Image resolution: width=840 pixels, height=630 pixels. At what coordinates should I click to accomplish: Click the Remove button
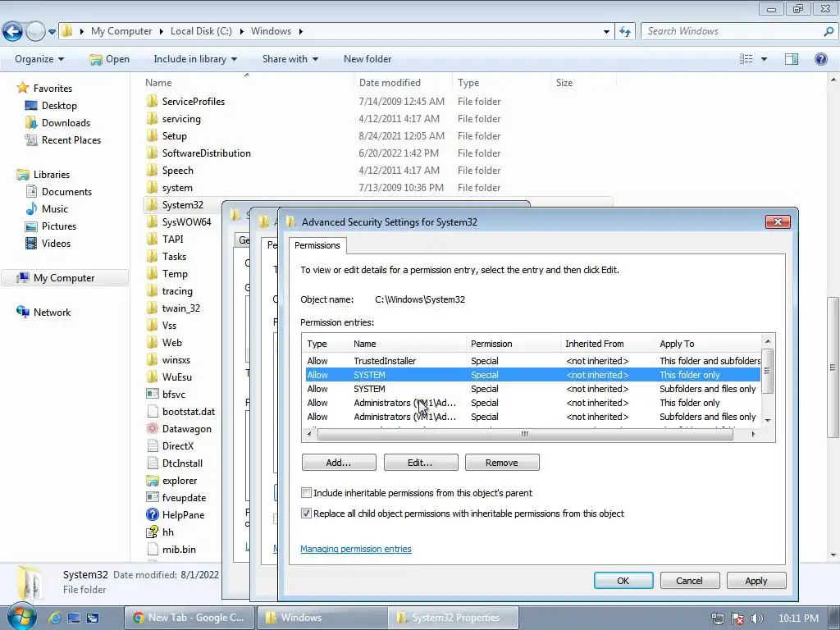click(502, 463)
